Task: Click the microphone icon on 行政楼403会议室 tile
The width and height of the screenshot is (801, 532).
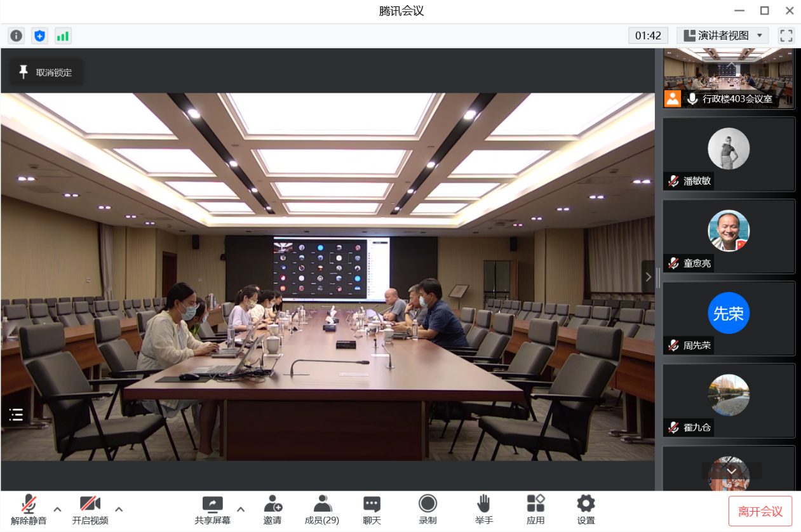Action: 692,99
